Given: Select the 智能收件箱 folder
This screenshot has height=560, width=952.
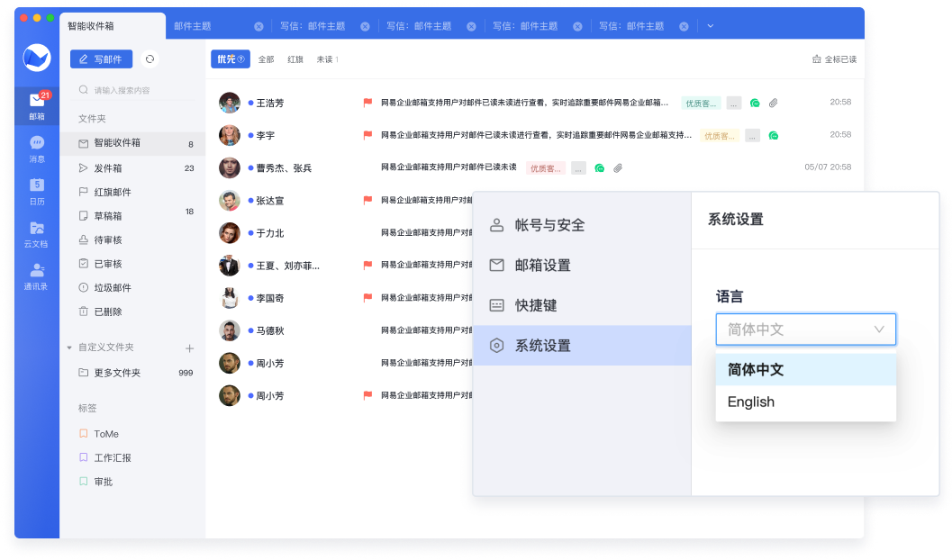Looking at the screenshot, I should click(133, 143).
